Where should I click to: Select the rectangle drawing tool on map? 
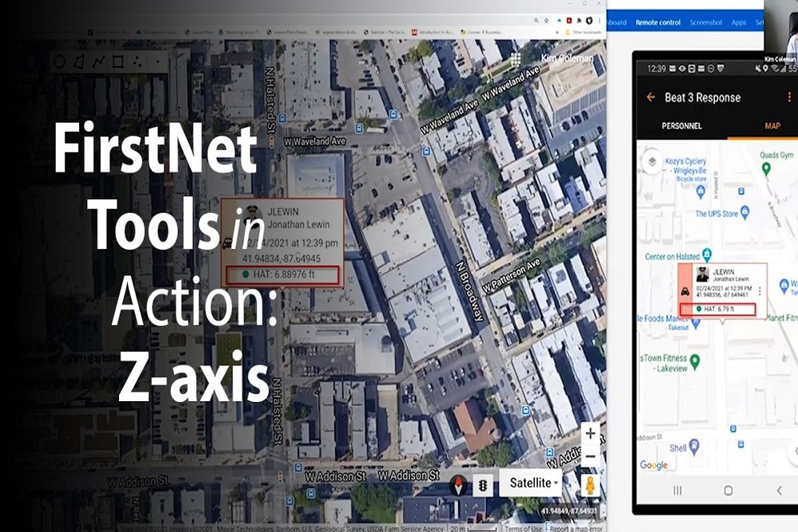(118, 62)
